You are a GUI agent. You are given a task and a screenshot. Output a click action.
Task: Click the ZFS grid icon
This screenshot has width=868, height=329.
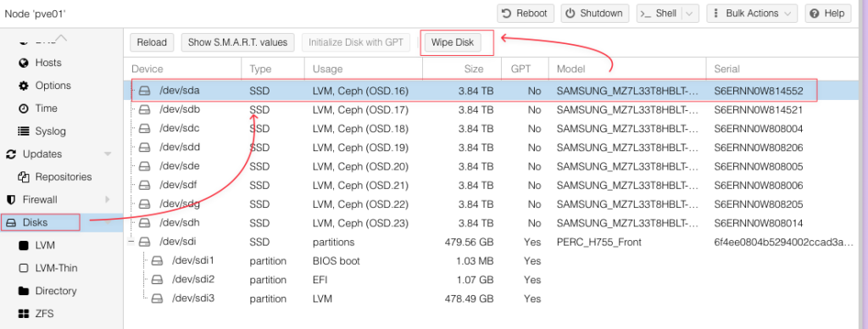(23, 314)
